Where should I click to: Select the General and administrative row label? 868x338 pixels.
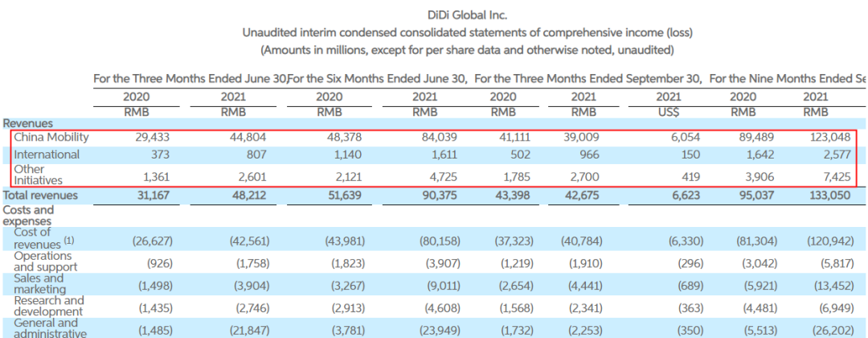tap(50, 328)
